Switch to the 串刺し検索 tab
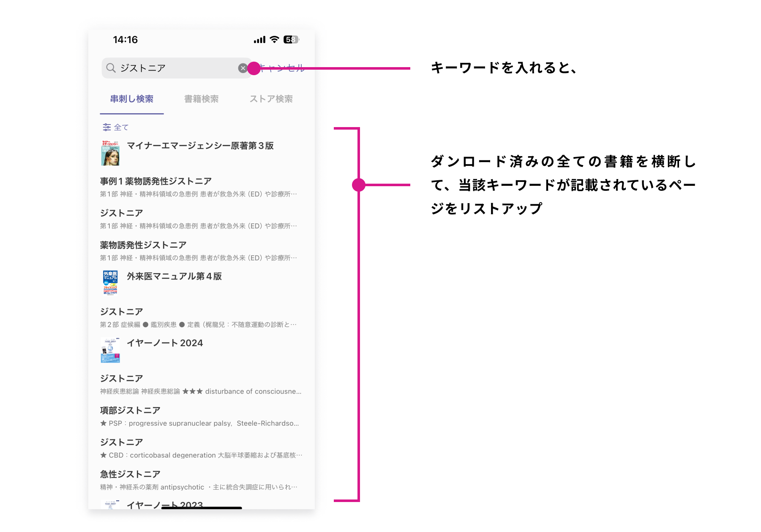This screenshot has height=532, width=761. (x=131, y=99)
